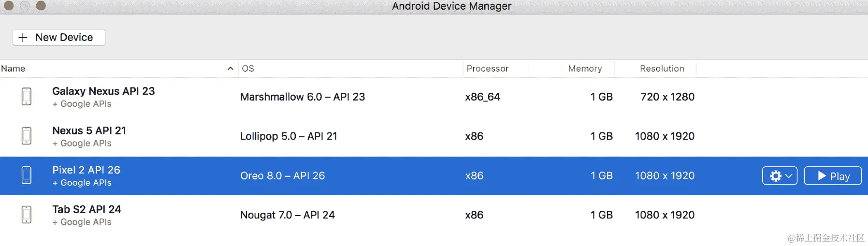868x246 pixels.
Task: Start the Pixel 2 API 26 emulator with Play
Action: (833, 176)
